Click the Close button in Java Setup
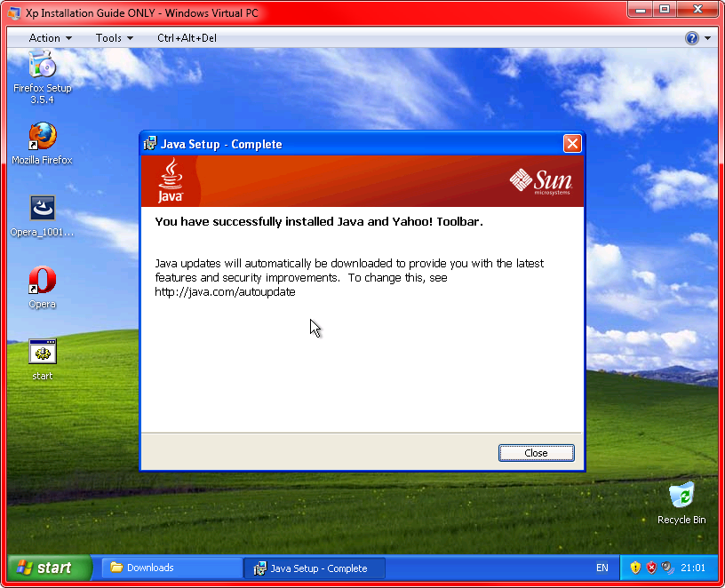 pyautogui.click(x=537, y=453)
